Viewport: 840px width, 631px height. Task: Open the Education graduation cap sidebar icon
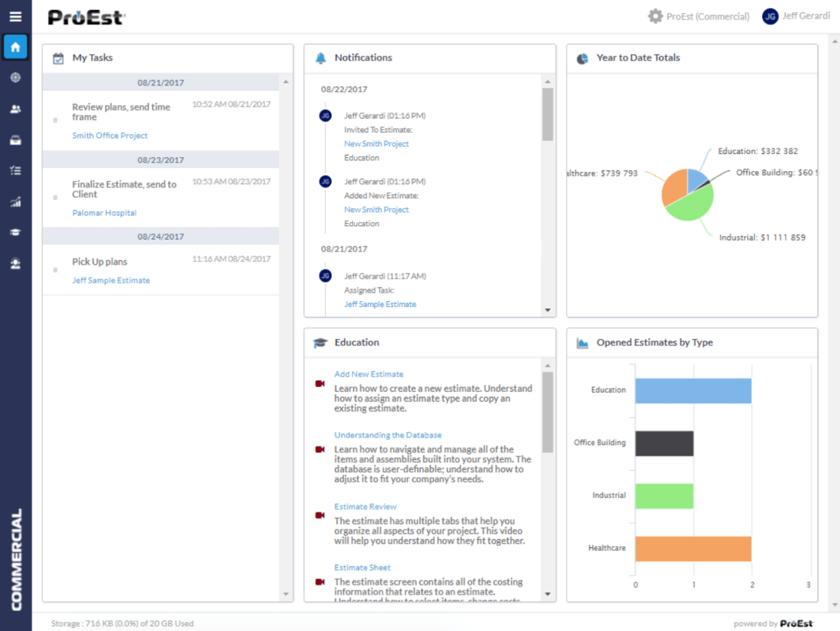[15, 232]
